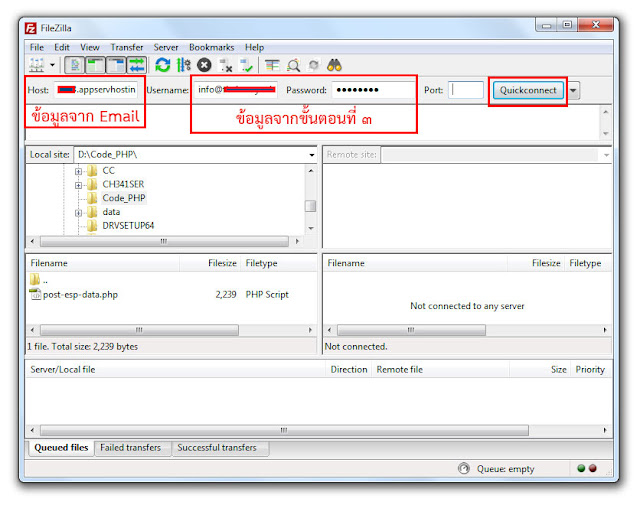This screenshot has width=640, height=505.
Task: Toggle remote directory tree display
Action: [116, 65]
